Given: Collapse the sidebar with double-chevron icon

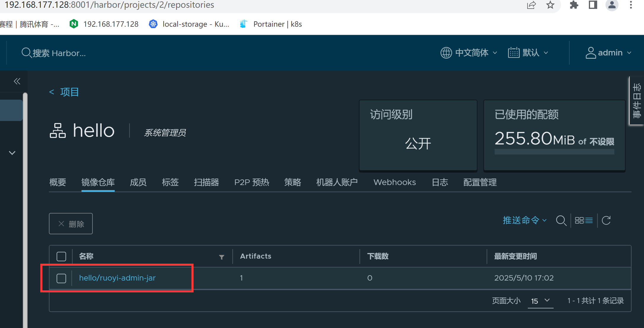Looking at the screenshot, I should 17,81.
